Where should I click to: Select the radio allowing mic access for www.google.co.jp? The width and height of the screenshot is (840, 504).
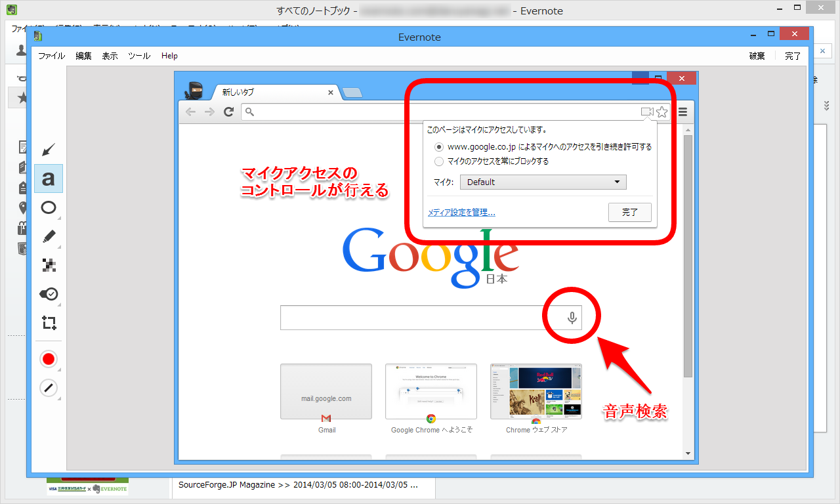coord(438,147)
